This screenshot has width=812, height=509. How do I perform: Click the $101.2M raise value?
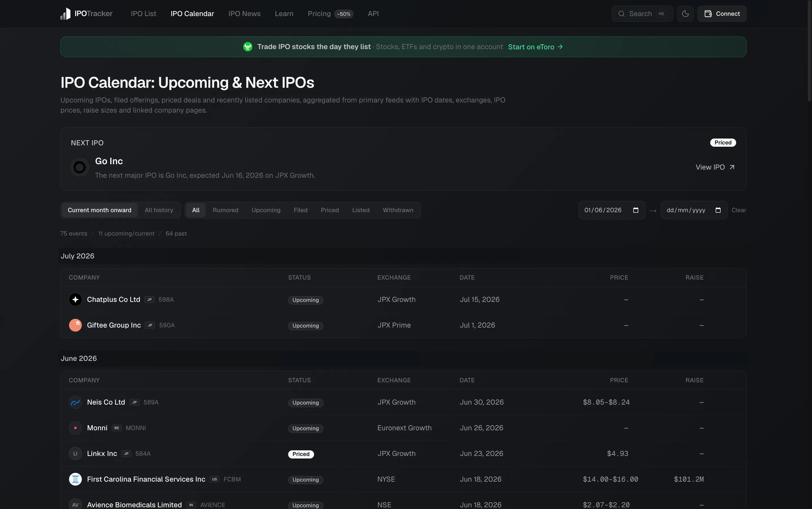pyautogui.click(x=689, y=479)
